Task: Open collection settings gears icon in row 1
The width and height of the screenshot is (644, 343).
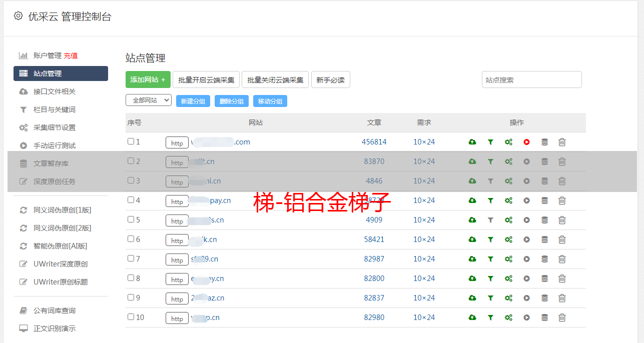Action: pyautogui.click(x=508, y=142)
